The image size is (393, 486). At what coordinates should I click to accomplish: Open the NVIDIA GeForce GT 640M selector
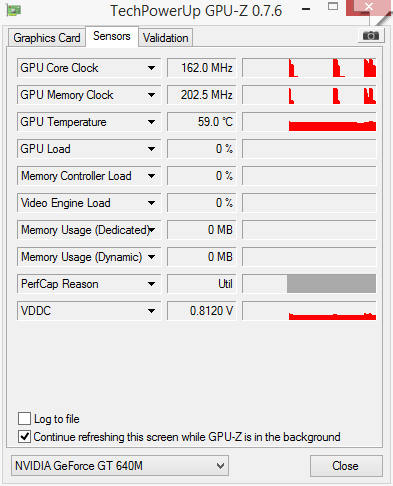[x=120, y=465]
